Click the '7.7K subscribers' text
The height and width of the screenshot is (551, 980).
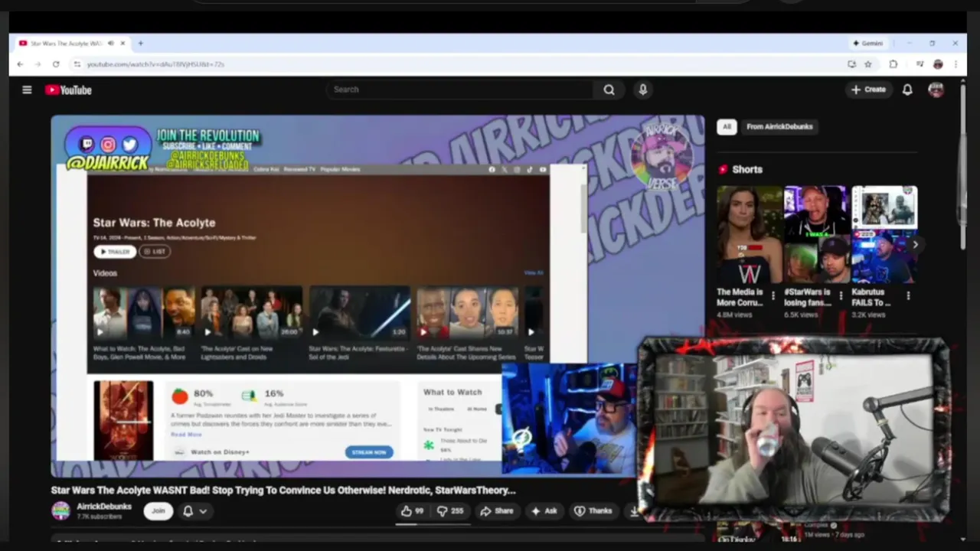pos(99,517)
